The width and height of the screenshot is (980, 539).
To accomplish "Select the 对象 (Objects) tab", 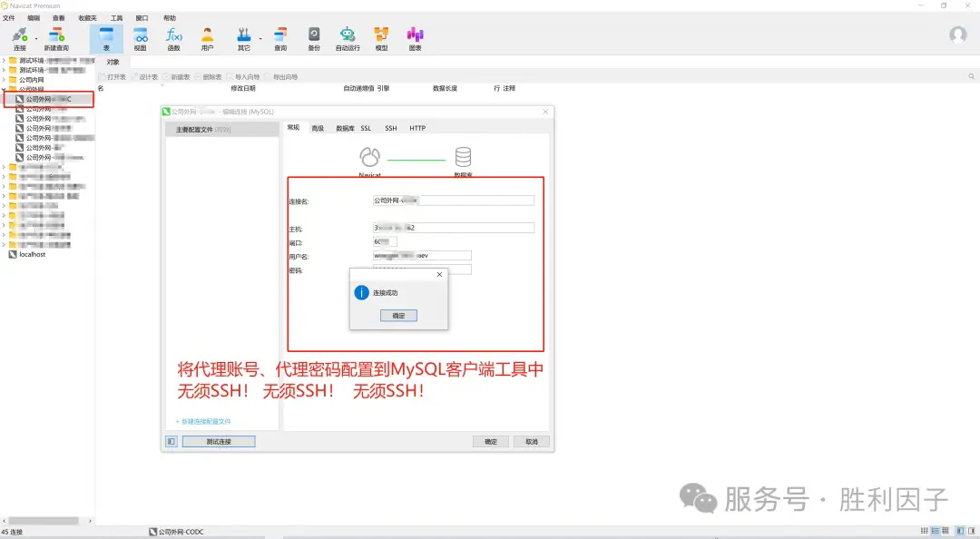I will pyautogui.click(x=113, y=62).
